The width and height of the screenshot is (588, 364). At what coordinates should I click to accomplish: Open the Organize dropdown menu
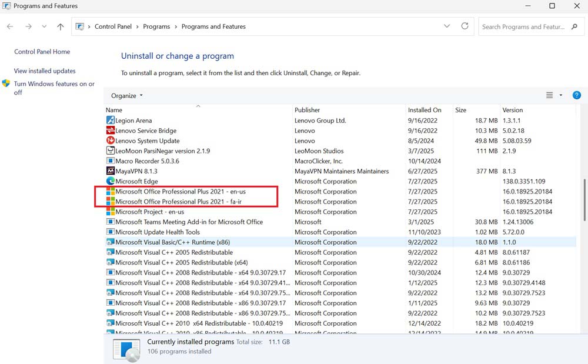coord(126,96)
